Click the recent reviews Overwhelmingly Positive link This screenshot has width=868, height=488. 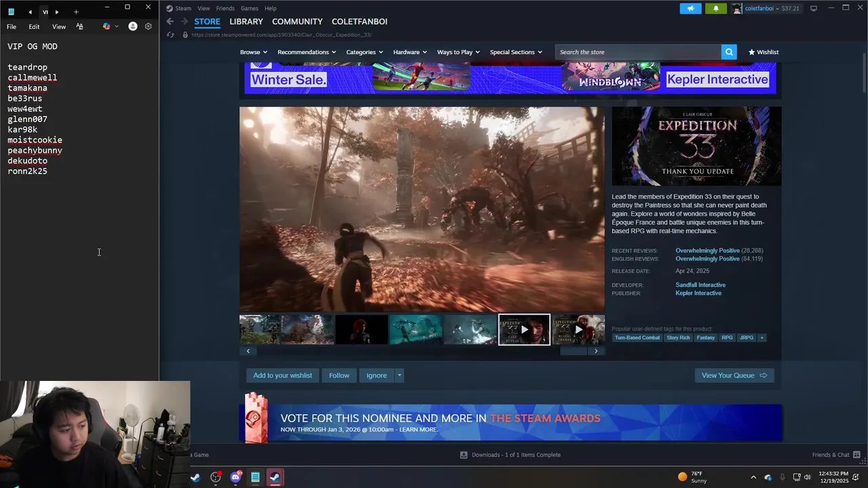point(707,251)
